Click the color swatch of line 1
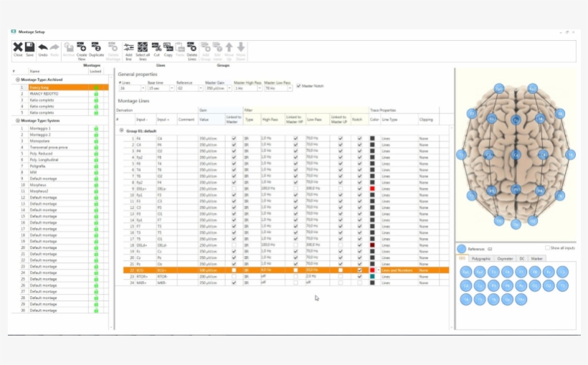 pyautogui.click(x=372, y=138)
